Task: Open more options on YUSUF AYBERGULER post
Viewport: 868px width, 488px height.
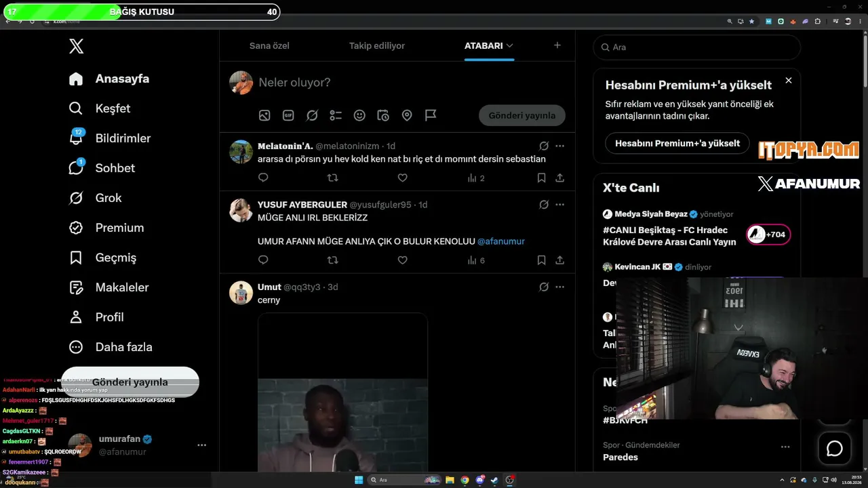Action: coord(559,204)
